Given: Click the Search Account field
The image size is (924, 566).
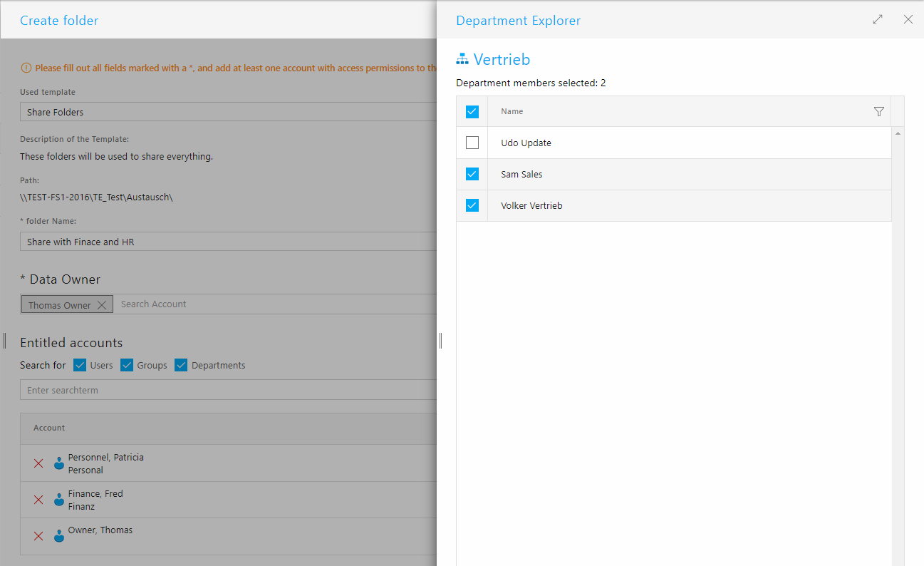Looking at the screenshot, I should click(x=276, y=304).
